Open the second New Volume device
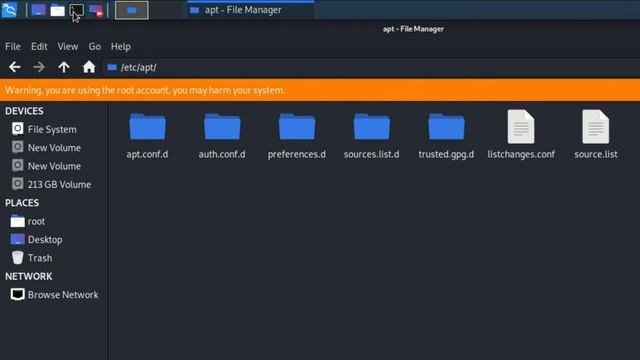 pyautogui.click(x=54, y=166)
